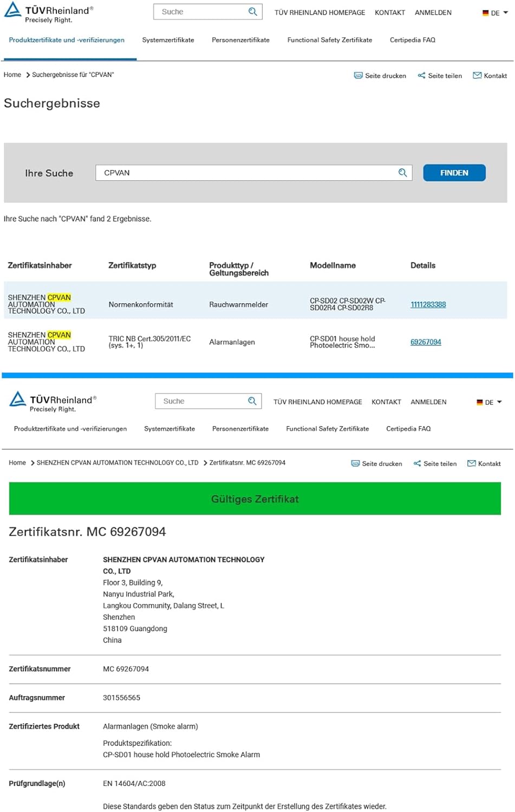
Task: Click the magnifier icon in top search box
Action: 253,12
